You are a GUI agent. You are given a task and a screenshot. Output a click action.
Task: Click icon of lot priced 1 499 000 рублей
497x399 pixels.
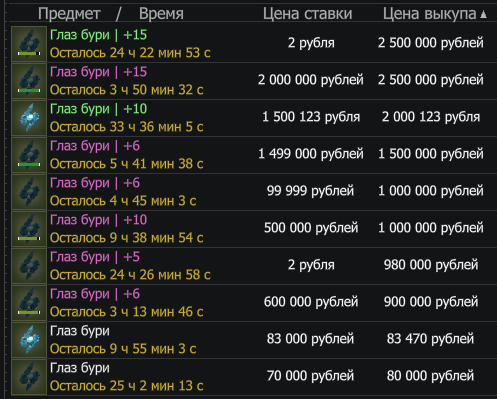click(29, 155)
